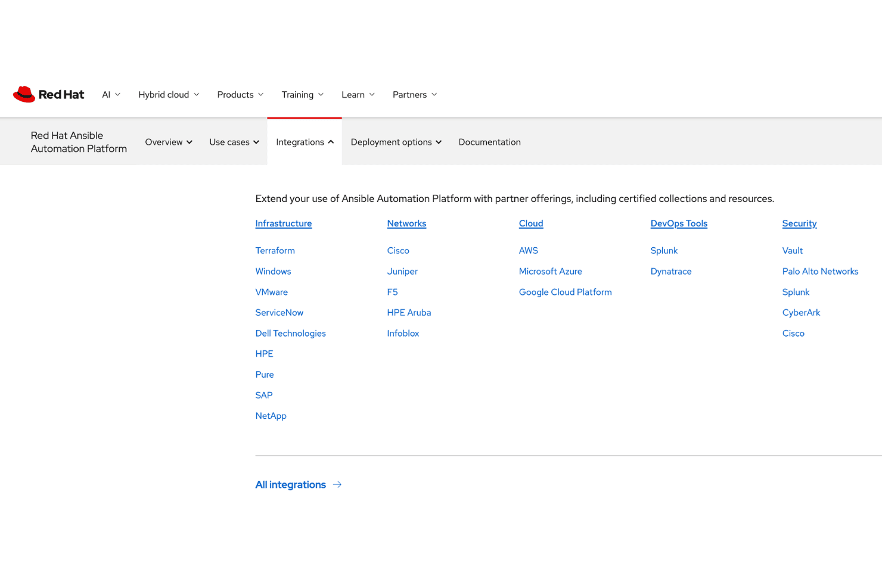This screenshot has width=882, height=588.
Task: Open the F5 integration link
Action: (392, 292)
